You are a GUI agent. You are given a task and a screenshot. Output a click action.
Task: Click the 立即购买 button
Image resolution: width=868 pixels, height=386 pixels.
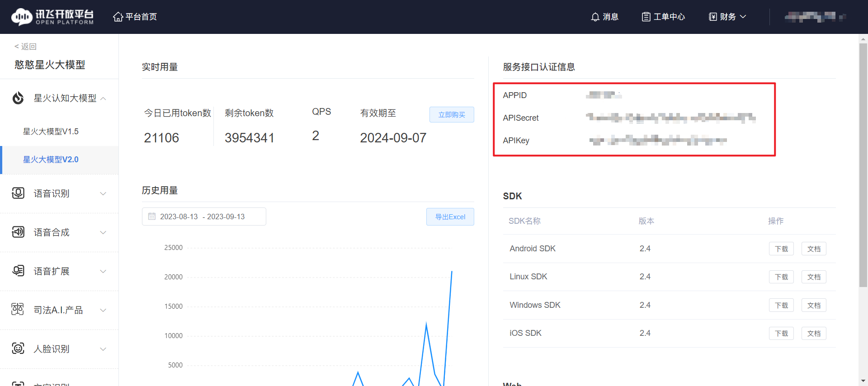click(451, 115)
